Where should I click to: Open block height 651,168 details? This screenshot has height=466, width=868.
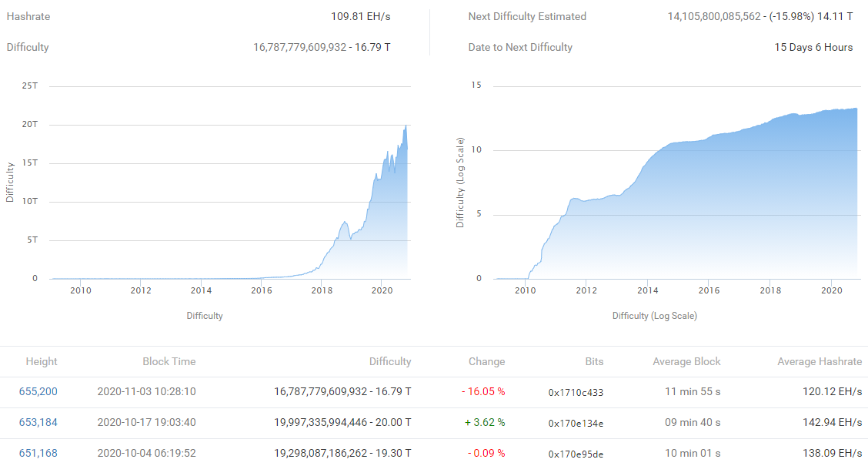pyautogui.click(x=42, y=454)
